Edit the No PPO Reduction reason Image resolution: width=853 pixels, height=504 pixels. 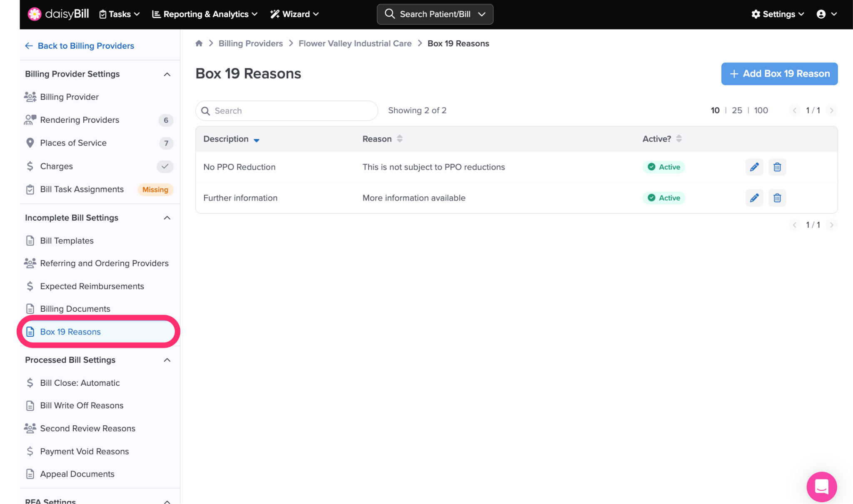pyautogui.click(x=754, y=167)
